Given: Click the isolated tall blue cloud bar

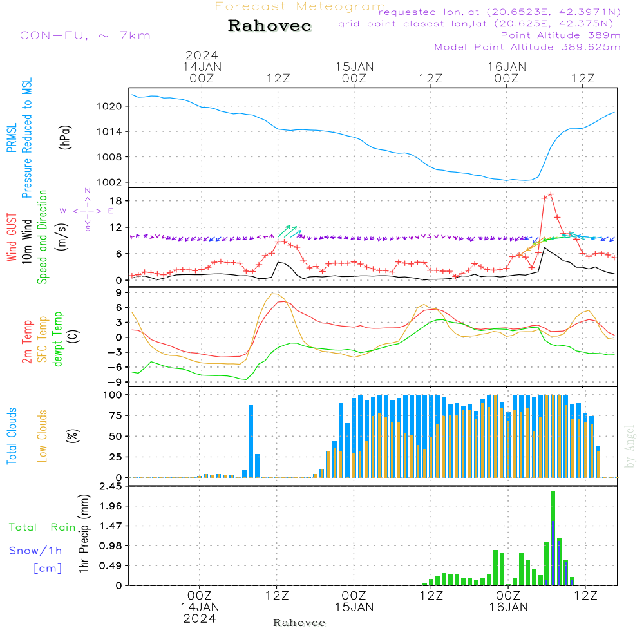Looking at the screenshot, I should (251, 441).
